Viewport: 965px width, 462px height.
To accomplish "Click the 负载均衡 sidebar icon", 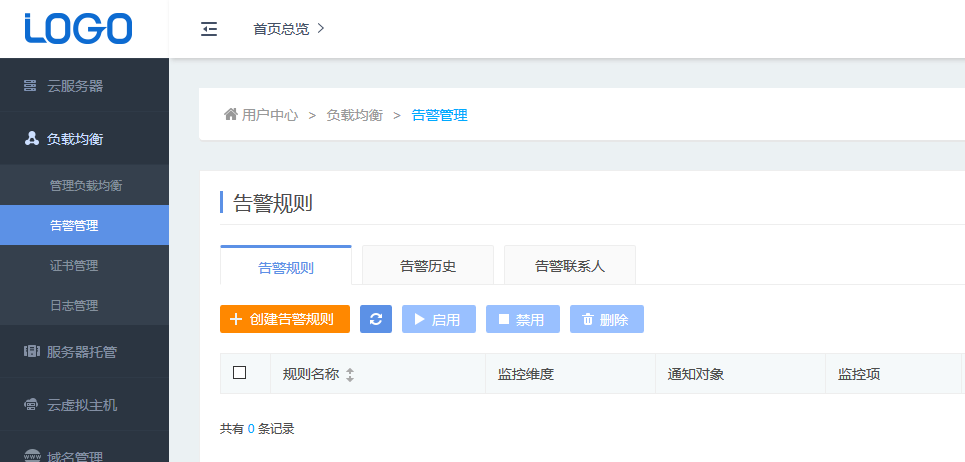I will [x=31, y=138].
